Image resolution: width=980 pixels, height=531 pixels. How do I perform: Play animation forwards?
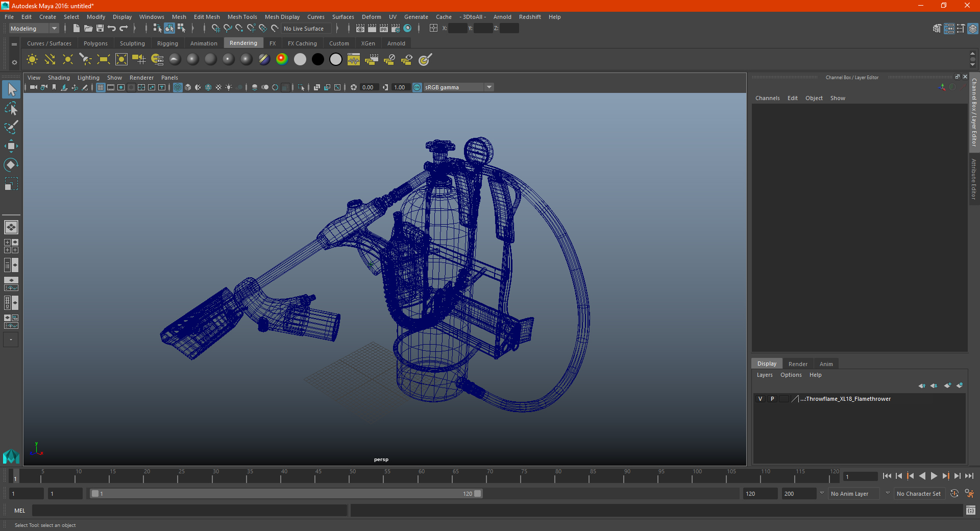934,476
